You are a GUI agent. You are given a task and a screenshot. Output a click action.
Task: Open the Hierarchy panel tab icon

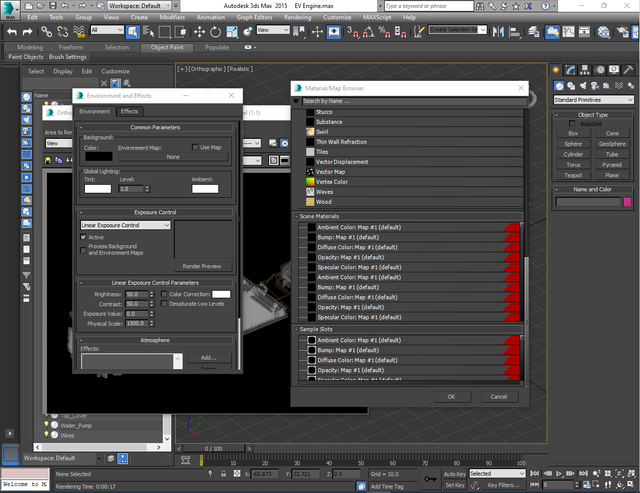coord(585,70)
